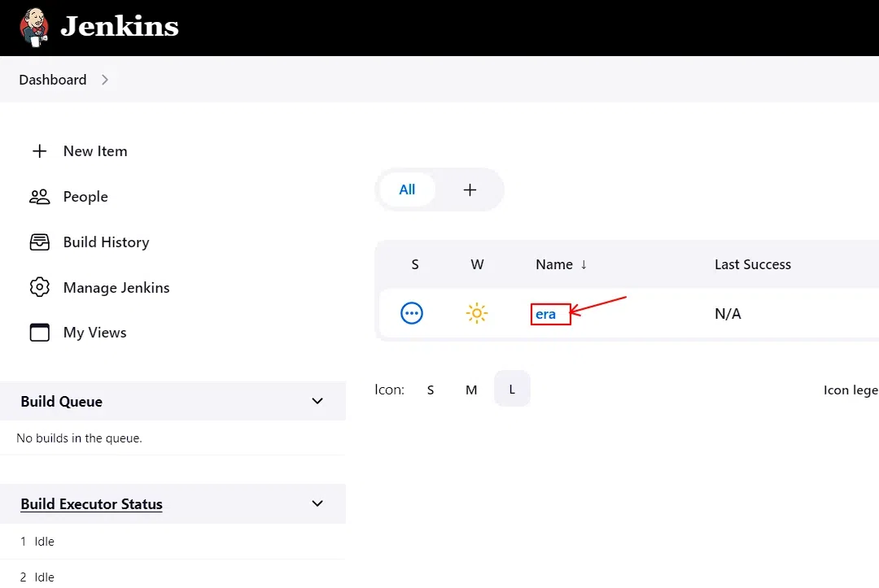
Task: Open the Build Executor Status link
Action: pos(91,504)
